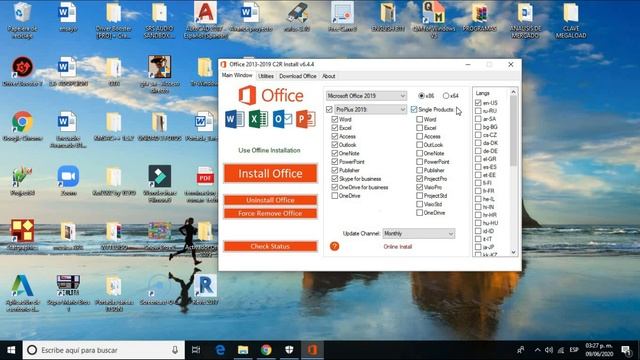Screen dimensions: 640x360
Task: Open the About tab
Action: [x=329, y=76]
